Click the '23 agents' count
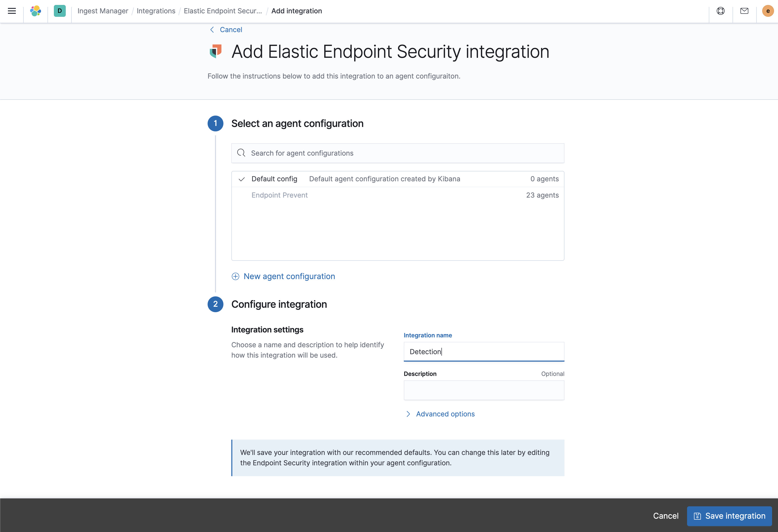This screenshot has width=778, height=532. [542, 195]
